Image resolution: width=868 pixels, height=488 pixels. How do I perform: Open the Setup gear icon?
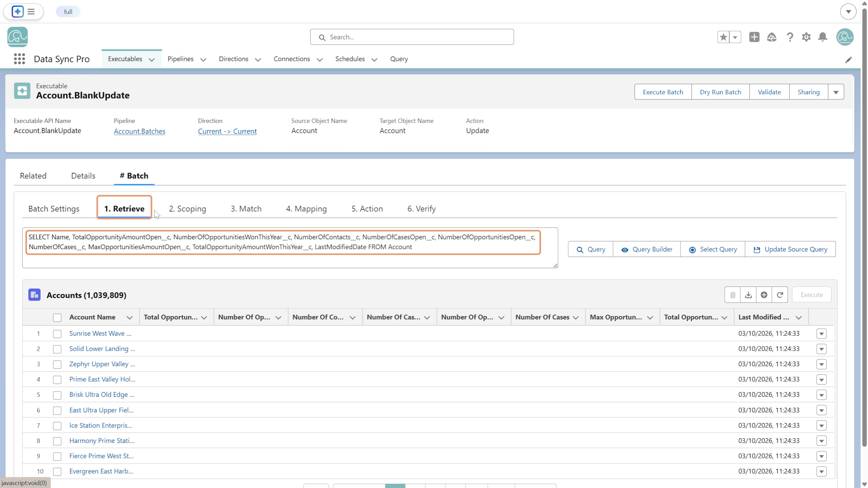(x=806, y=37)
